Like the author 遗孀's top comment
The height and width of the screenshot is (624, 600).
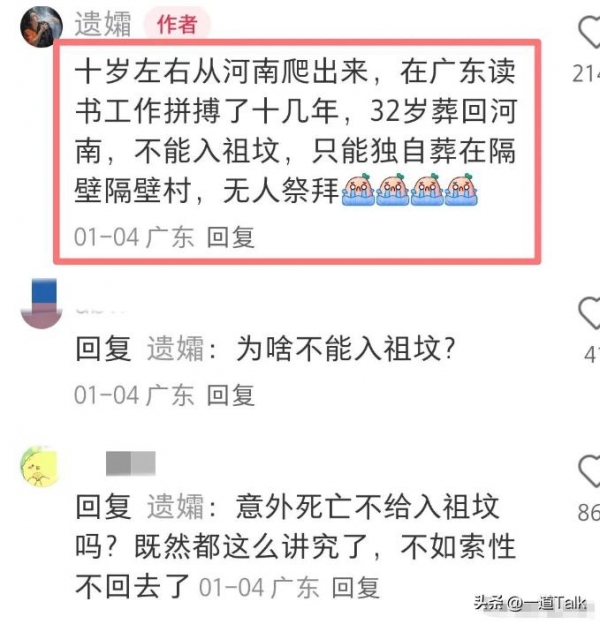tap(590, 32)
